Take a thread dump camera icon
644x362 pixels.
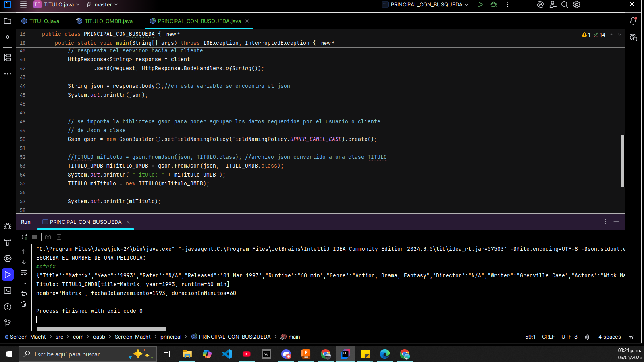48,237
